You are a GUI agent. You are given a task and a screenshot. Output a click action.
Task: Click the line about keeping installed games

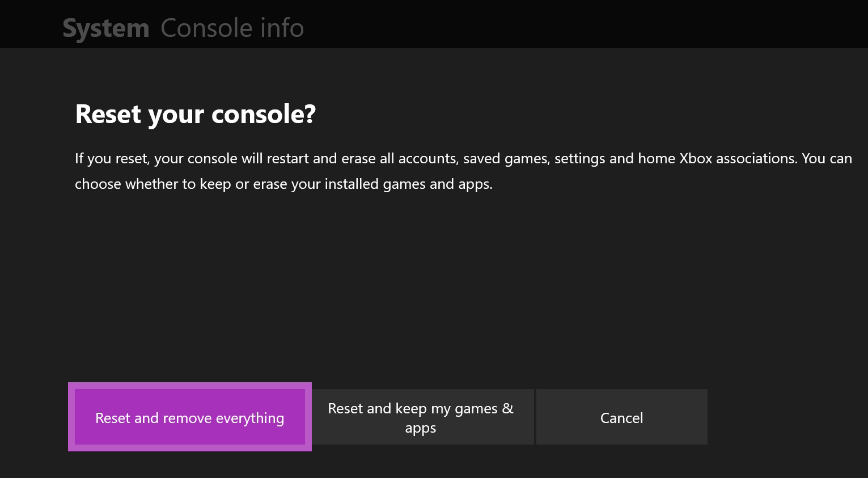point(283,184)
